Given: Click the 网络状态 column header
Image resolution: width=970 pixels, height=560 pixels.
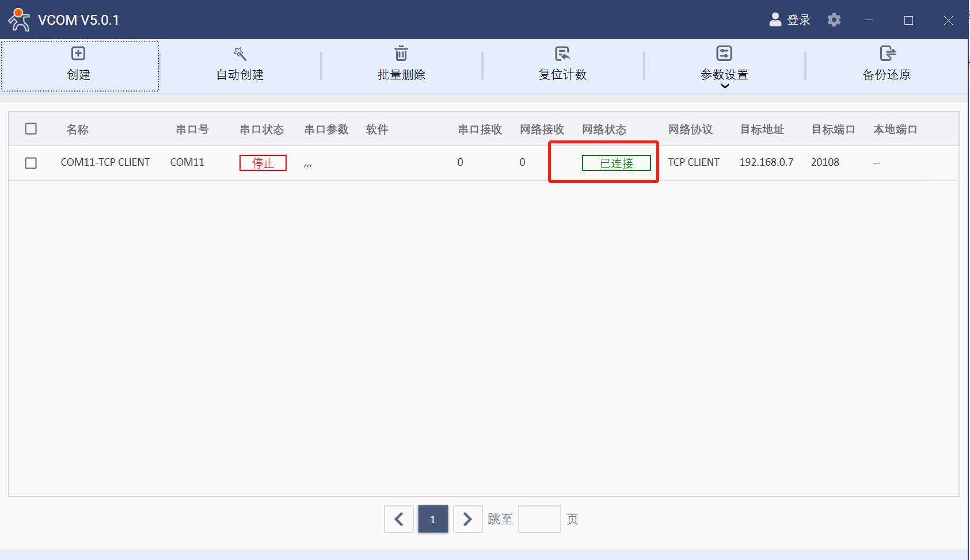Looking at the screenshot, I should (604, 129).
